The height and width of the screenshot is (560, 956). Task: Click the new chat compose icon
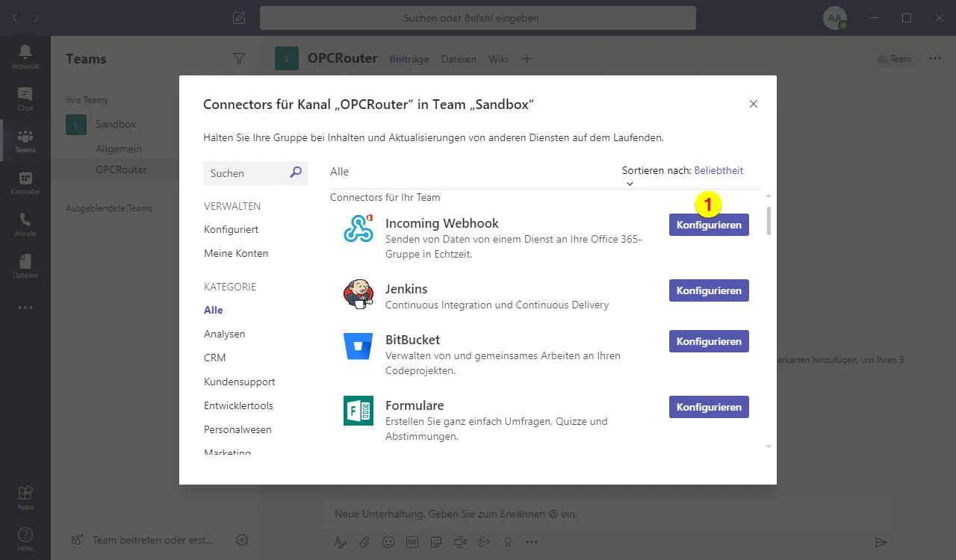click(239, 18)
